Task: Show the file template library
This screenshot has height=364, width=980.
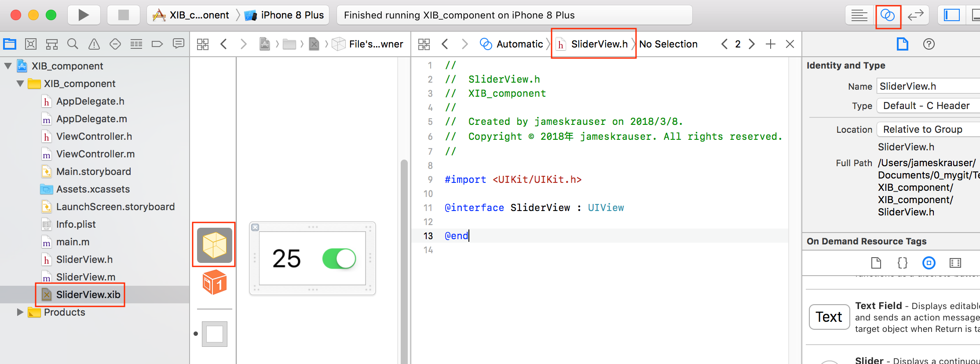Action: [876, 263]
